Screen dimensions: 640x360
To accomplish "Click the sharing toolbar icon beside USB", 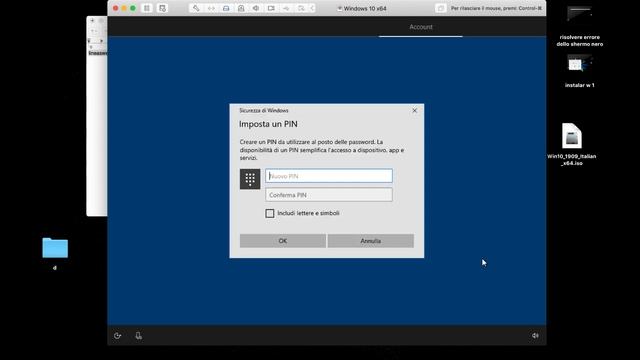I will tap(301, 8).
